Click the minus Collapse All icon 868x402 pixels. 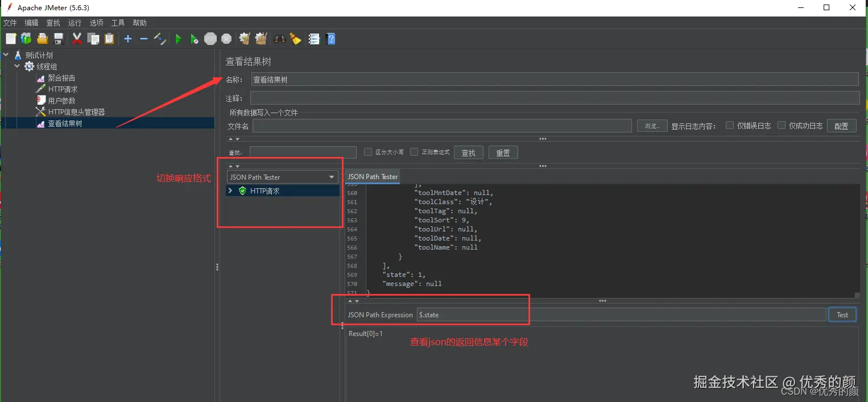tap(144, 39)
